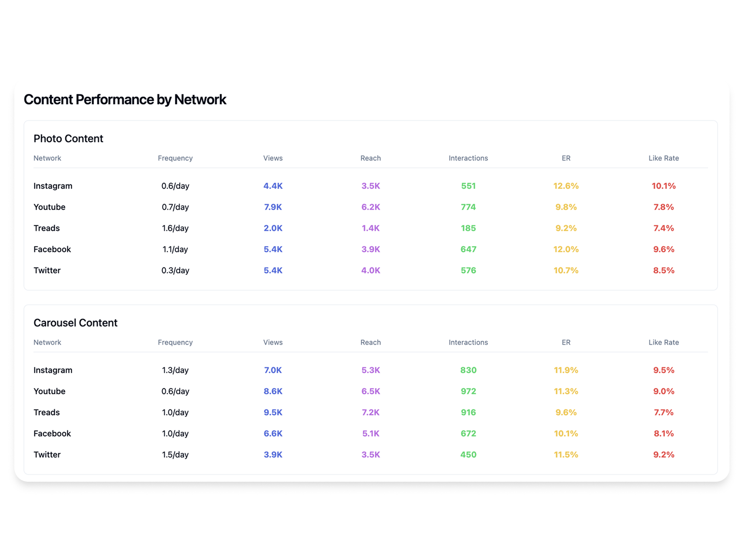Select Youtube row in Carousel Content
Viewport: 744px width, 560px height.
(49, 391)
